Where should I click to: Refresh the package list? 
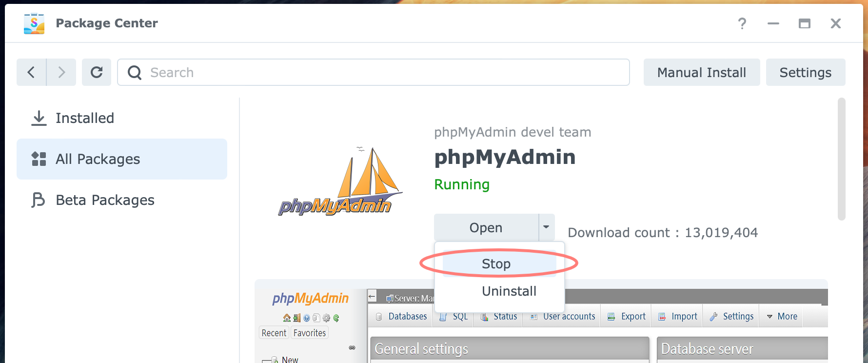coord(97,72)
